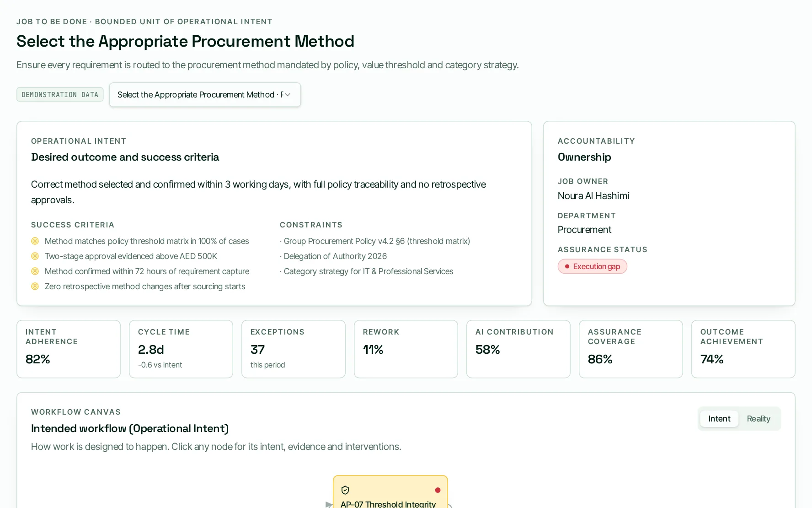Select the Assurance Coverage 86% metric card
Viewport: 812px width, 508px height.
(631, 349)
